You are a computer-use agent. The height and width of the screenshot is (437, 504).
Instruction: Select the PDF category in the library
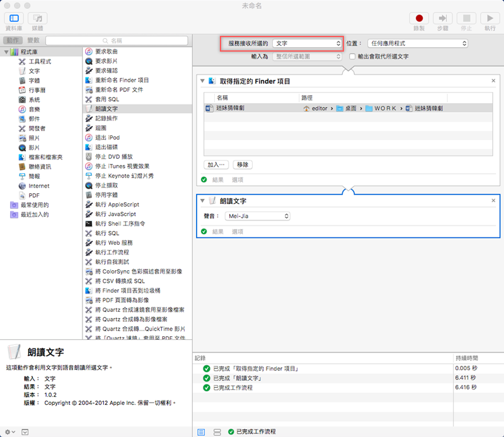click(x=34, y=195)
